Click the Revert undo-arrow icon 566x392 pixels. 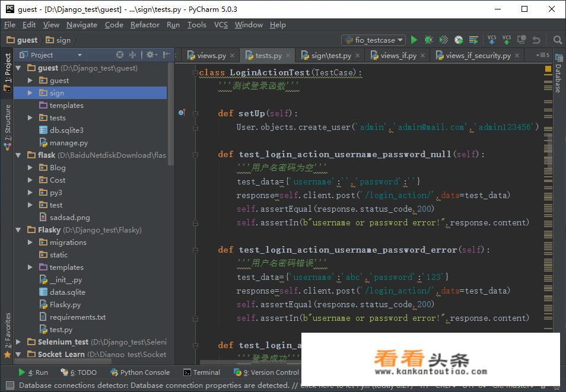[536, 40]
